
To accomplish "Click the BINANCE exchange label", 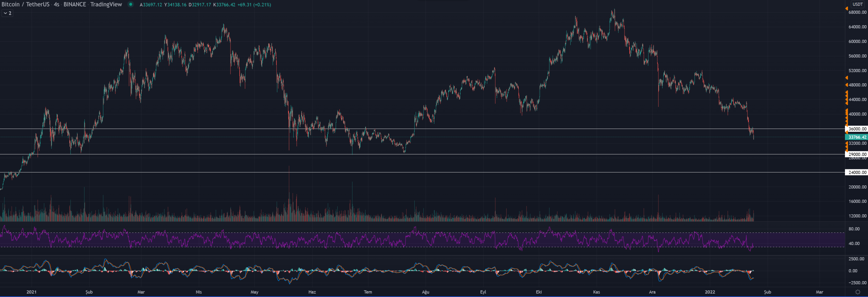I will [75, 4].
